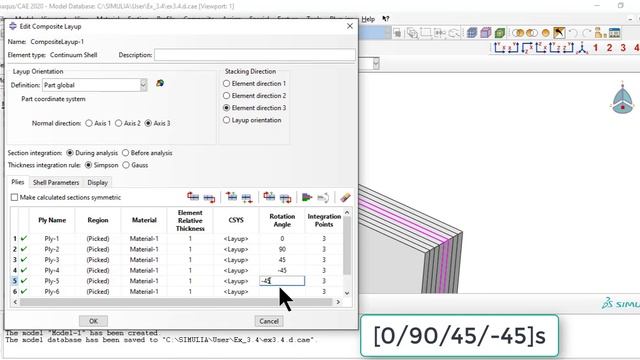Click the 3D view compass in viewport

[x=622, y=98]
